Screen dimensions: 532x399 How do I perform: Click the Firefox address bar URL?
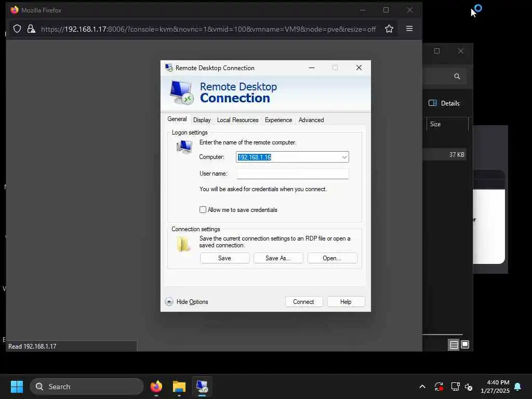pyautogui.click(x=208, y=29)
